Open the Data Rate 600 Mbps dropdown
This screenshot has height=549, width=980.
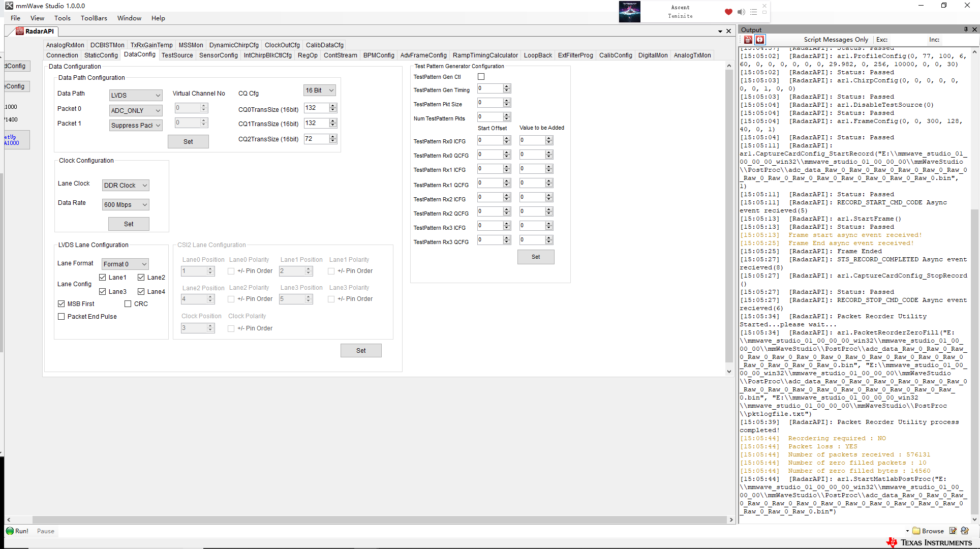pos(126,205)
